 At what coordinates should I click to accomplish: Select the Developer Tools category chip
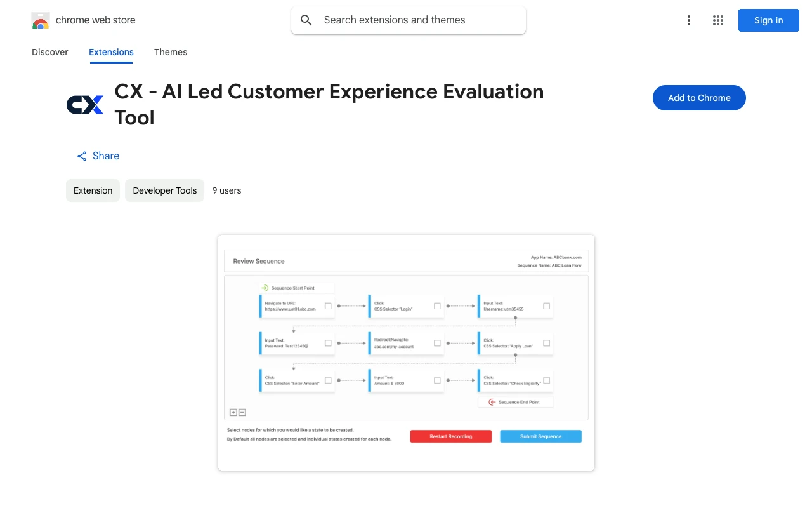(x=164, y=190)
